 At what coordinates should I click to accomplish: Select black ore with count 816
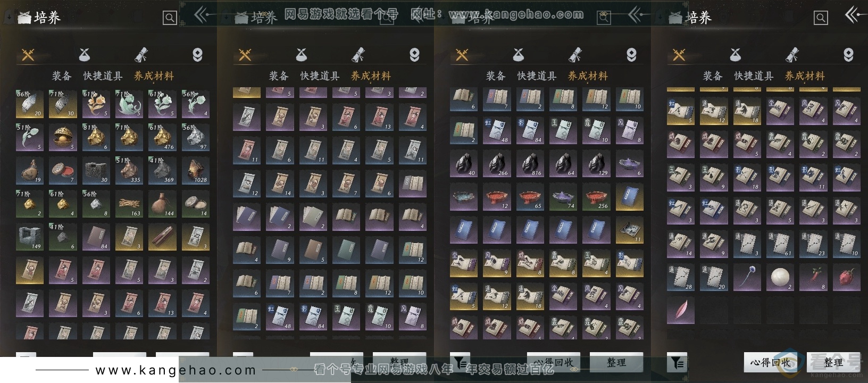coord(530,164)
